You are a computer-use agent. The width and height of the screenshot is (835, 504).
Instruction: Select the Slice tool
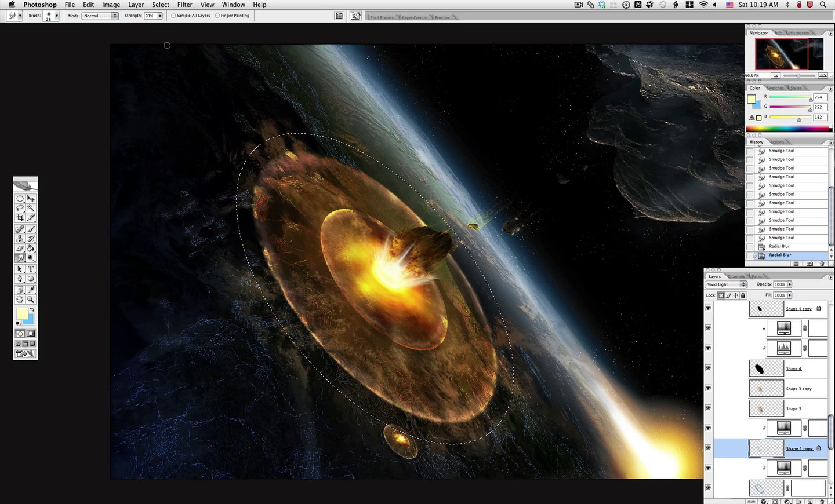point(31,218)
